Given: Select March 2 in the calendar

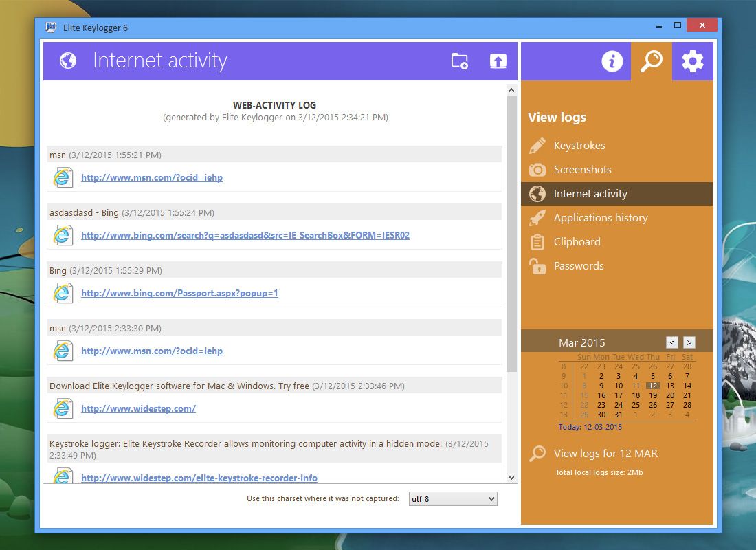Looking at the screenshot, I should pos(601,376).
